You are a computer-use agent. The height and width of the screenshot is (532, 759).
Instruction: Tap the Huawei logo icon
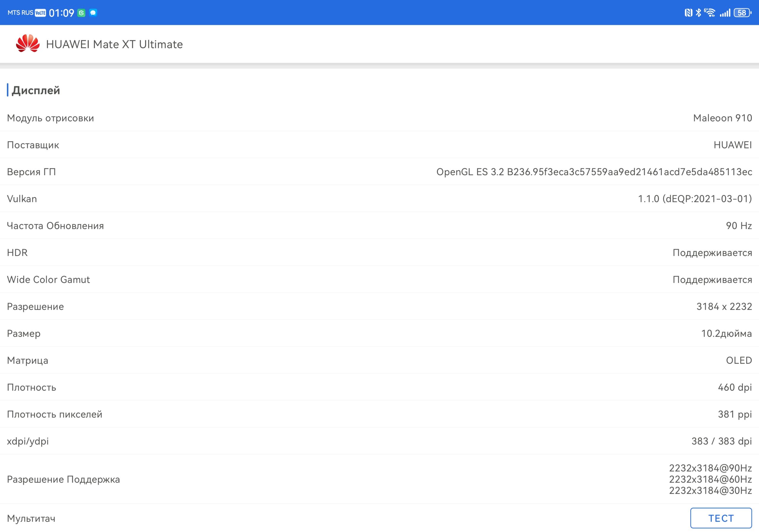(28, 43)
